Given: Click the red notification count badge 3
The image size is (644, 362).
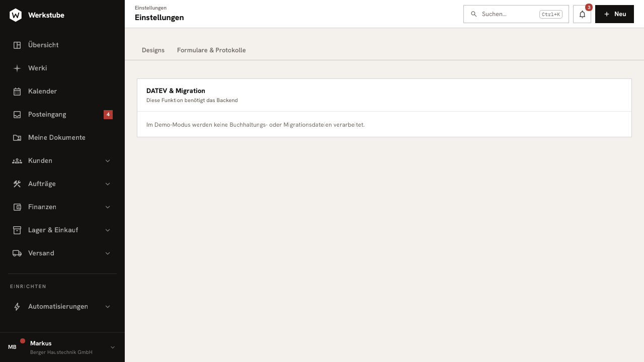Looking at the screenshot, I should [589, 7].
